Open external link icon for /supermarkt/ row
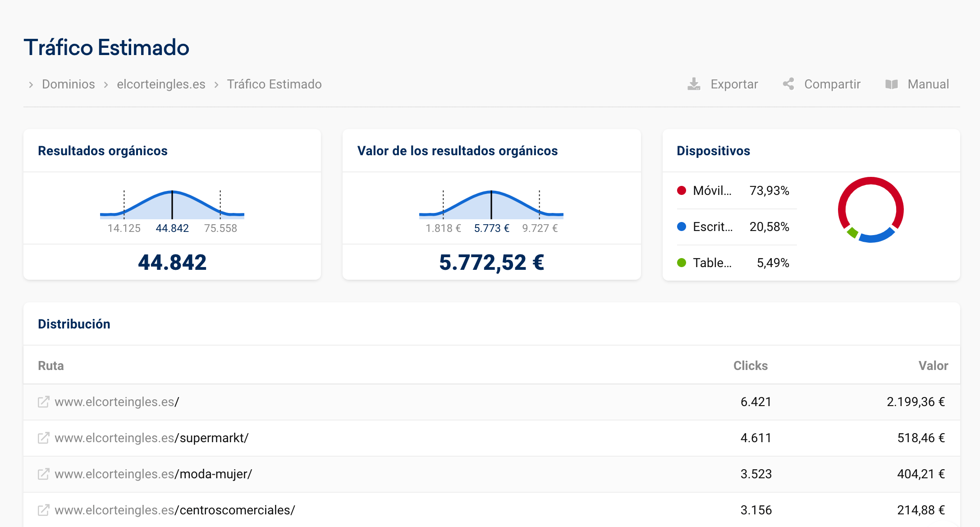980x527 pixels. (43, 438)
